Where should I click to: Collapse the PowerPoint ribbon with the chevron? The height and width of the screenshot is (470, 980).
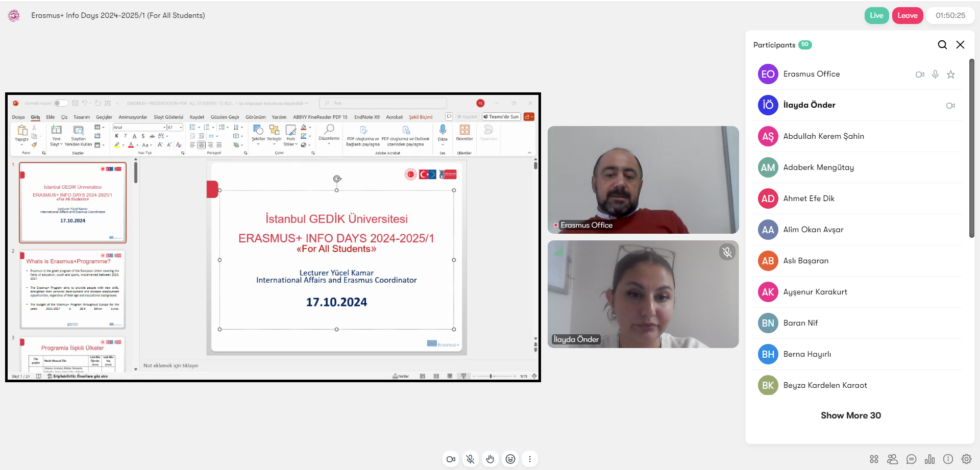click(x=529, y=153)
